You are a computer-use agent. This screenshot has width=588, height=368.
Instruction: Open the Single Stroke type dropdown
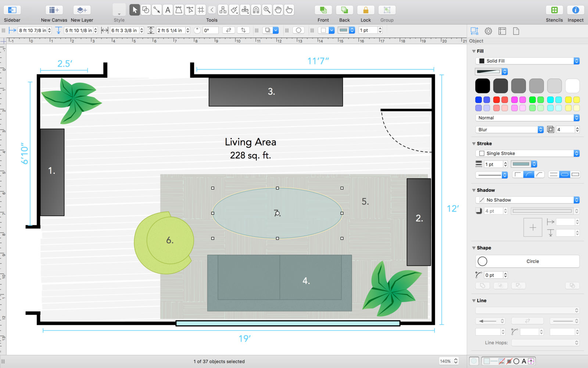tap(528, 153)
